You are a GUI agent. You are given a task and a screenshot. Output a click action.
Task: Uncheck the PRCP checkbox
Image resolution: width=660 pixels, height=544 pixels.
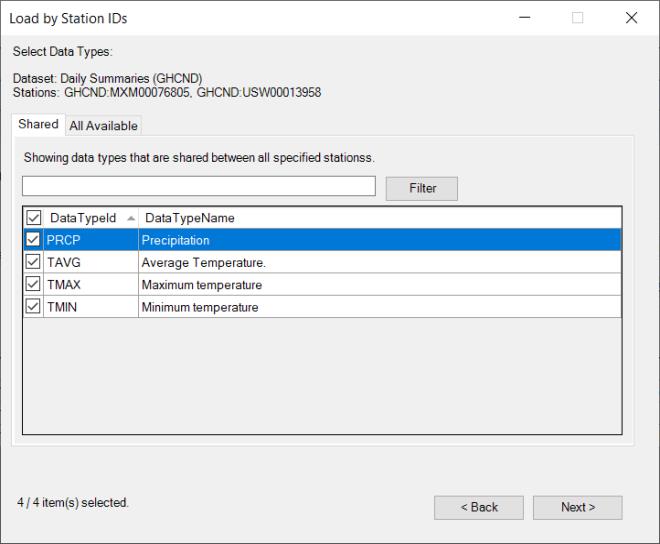click(x=33, y=240)
